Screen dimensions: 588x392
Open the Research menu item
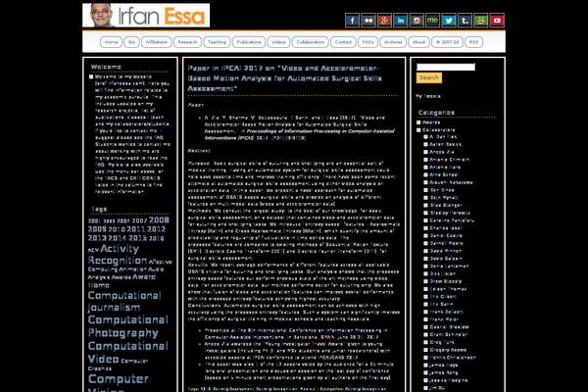(x=187, y=42)
